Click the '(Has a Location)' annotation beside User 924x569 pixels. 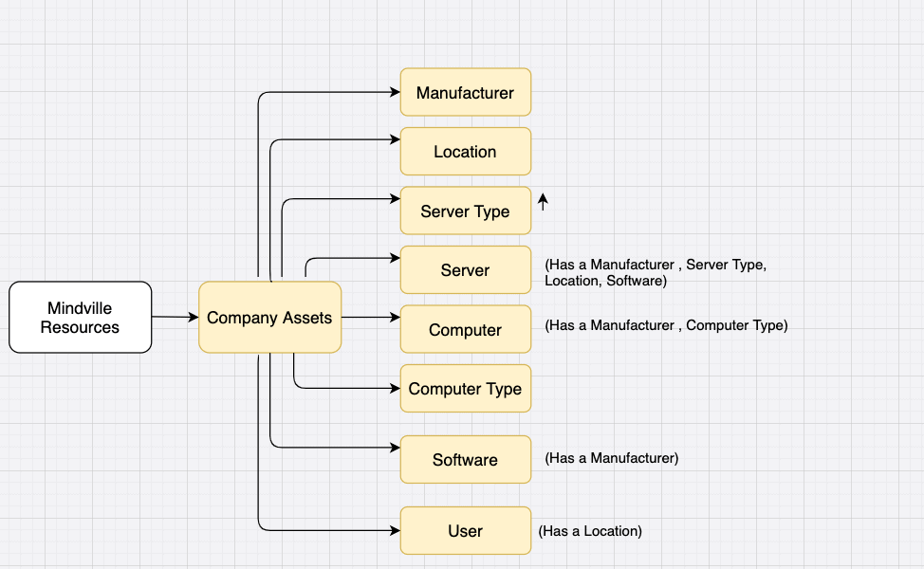pyautogui.click(x=589, y=531)
